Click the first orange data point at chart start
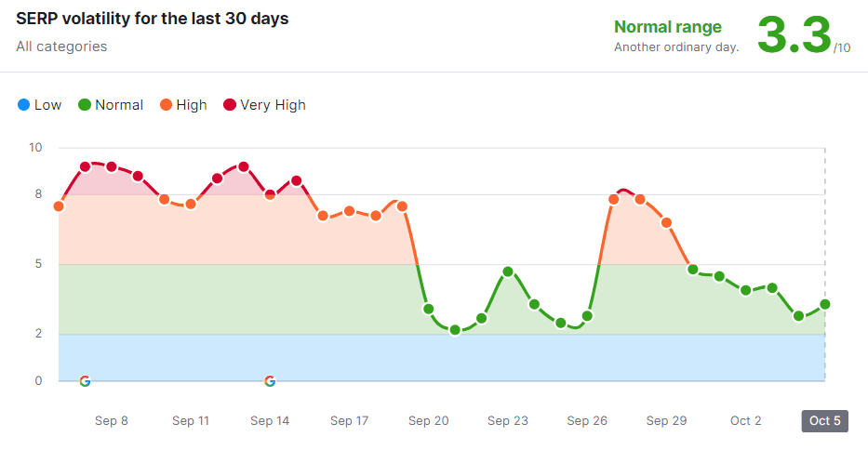The height and width of the screenshot is (450, 868). [x=59, y=206]
